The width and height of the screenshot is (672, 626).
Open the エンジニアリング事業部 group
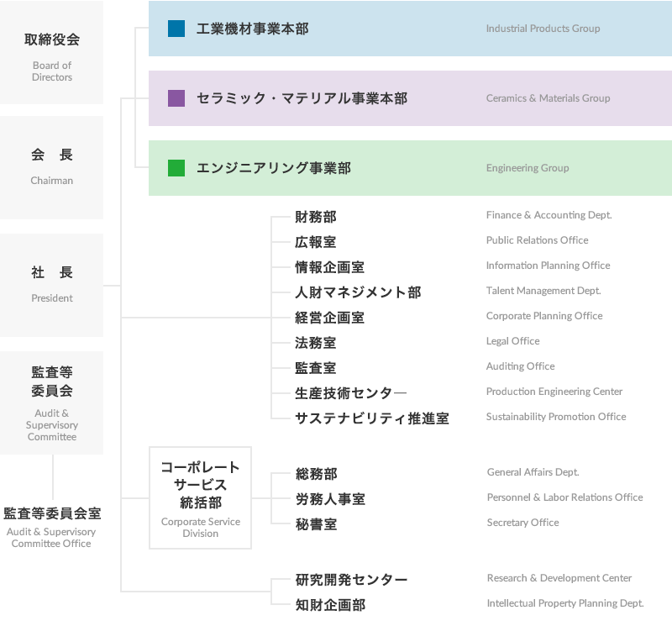click(410, 168)
